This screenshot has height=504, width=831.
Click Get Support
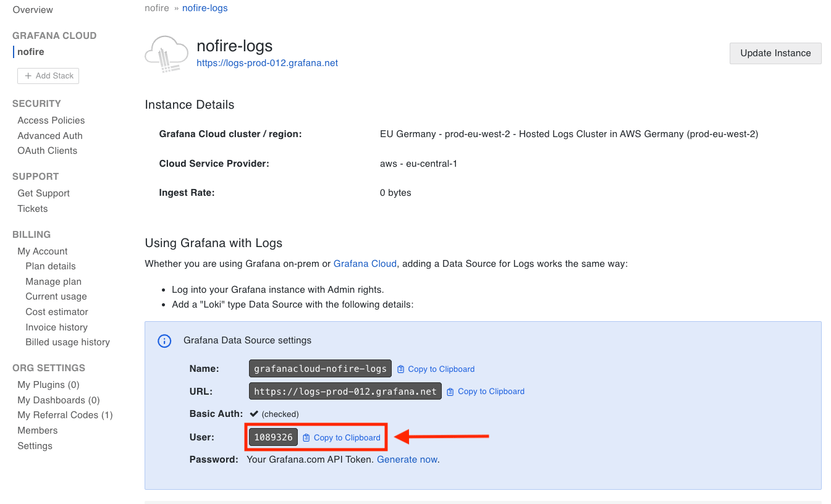pos(44,193)
